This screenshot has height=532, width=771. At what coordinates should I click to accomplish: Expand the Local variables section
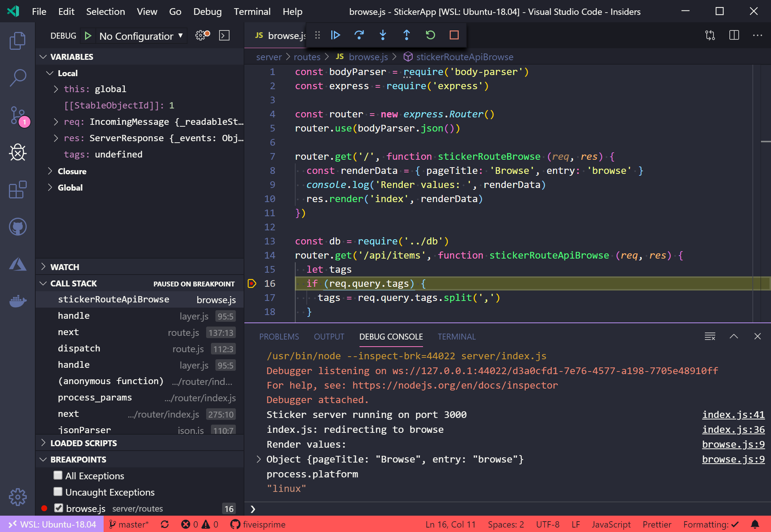[x=52, y=72]
